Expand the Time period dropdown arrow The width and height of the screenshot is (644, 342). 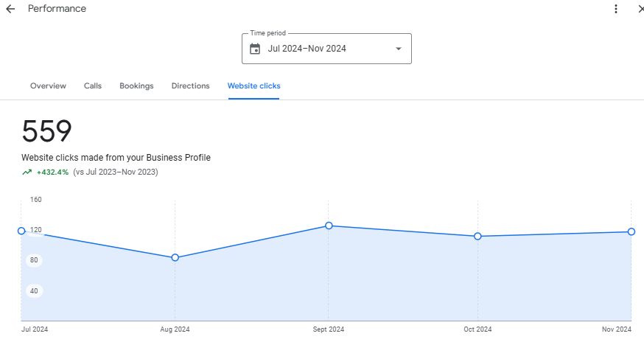point(398,49)
